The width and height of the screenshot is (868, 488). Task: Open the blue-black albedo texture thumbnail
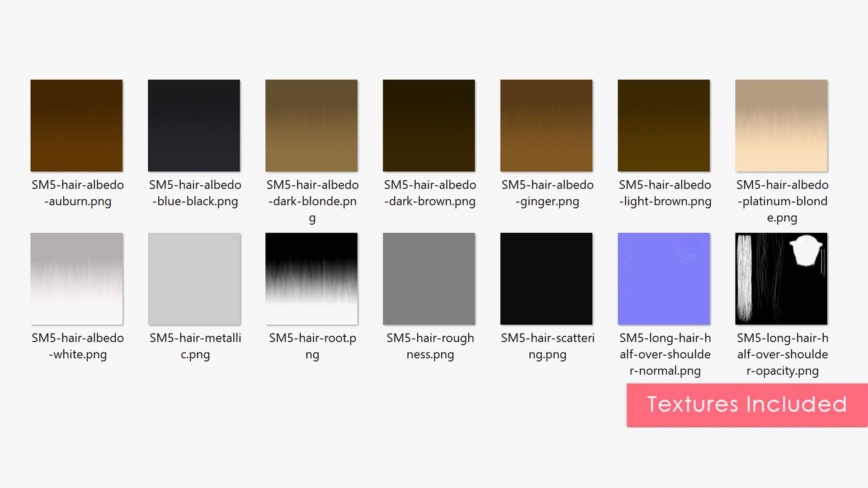point(194,126)
